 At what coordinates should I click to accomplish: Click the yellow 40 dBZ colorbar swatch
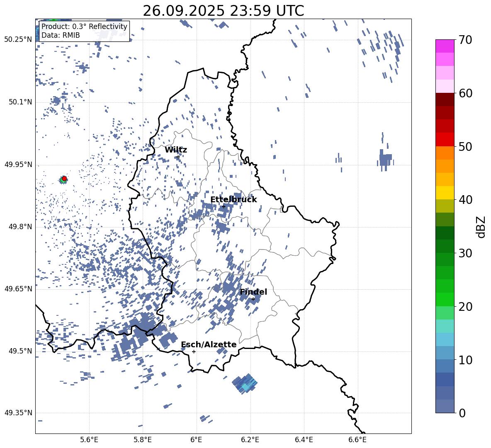[x=445, y=193]
